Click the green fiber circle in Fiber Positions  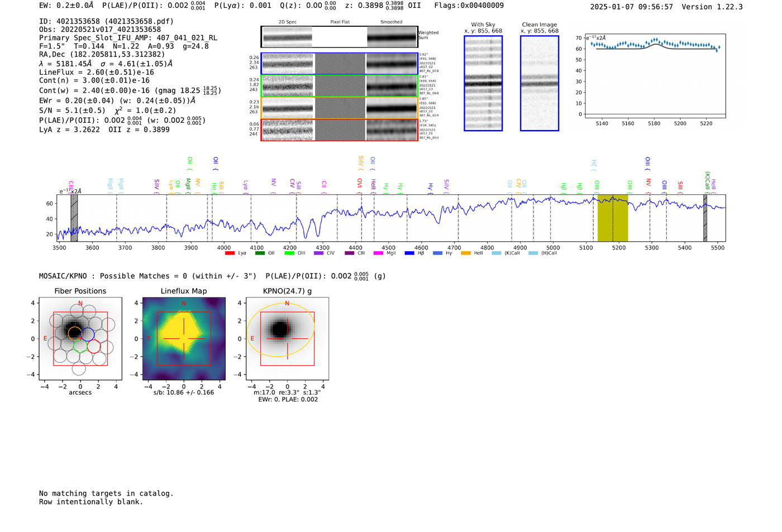tap(79, 346)
